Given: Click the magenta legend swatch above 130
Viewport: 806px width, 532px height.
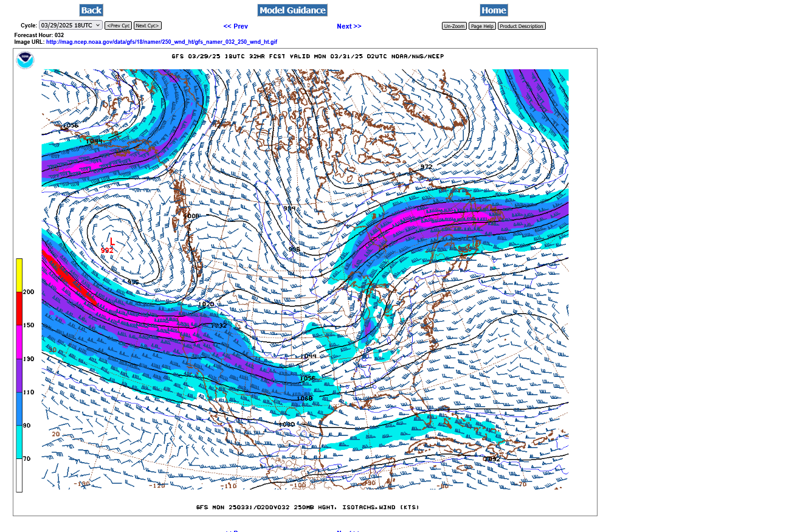Looking at the screenshot, I should click(19, 342).
